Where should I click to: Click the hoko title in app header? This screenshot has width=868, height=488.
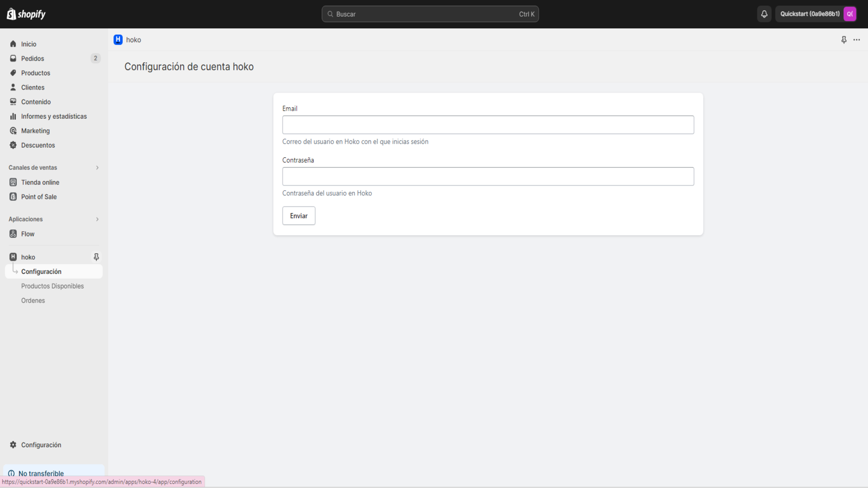133,40
